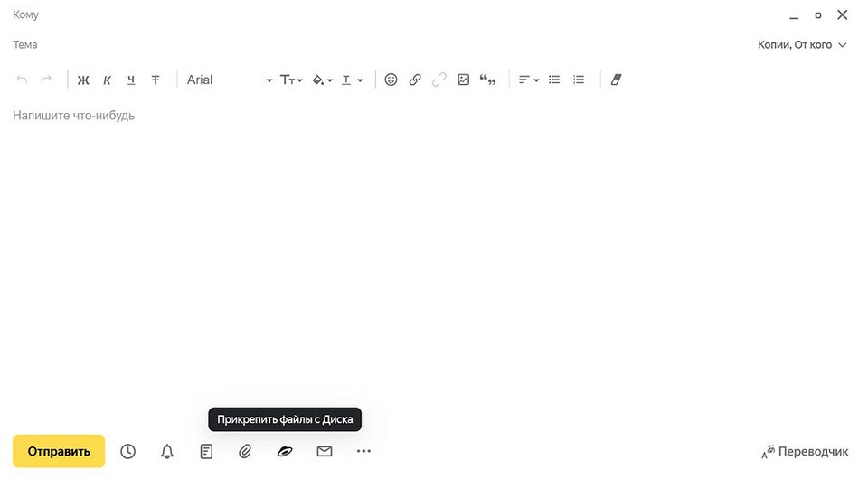The height and width of the screenshot is (479, 868).
Task: Add a hyperlink with the link icon
Action: coord(415,80)
